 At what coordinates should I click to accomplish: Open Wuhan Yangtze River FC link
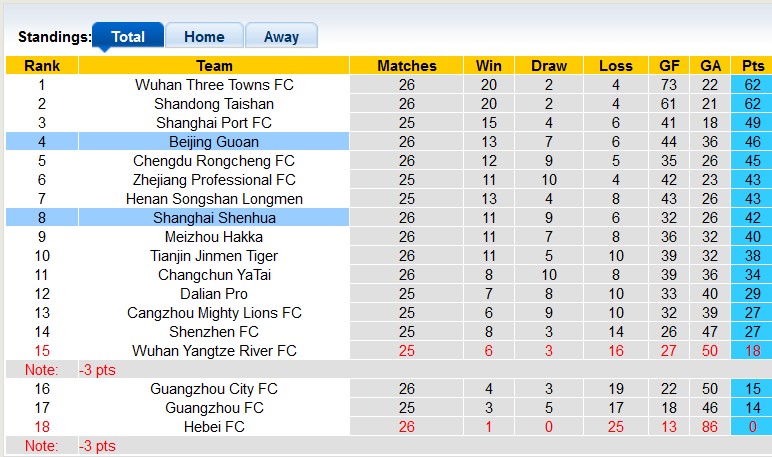214,351
